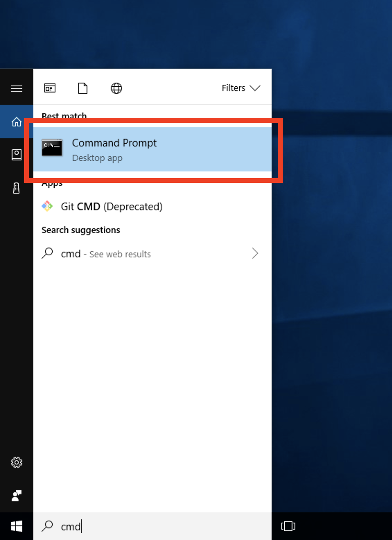Select cmd See web results suggestion
Viewport: 392px width, 540px height.
(x=152, y=254)
